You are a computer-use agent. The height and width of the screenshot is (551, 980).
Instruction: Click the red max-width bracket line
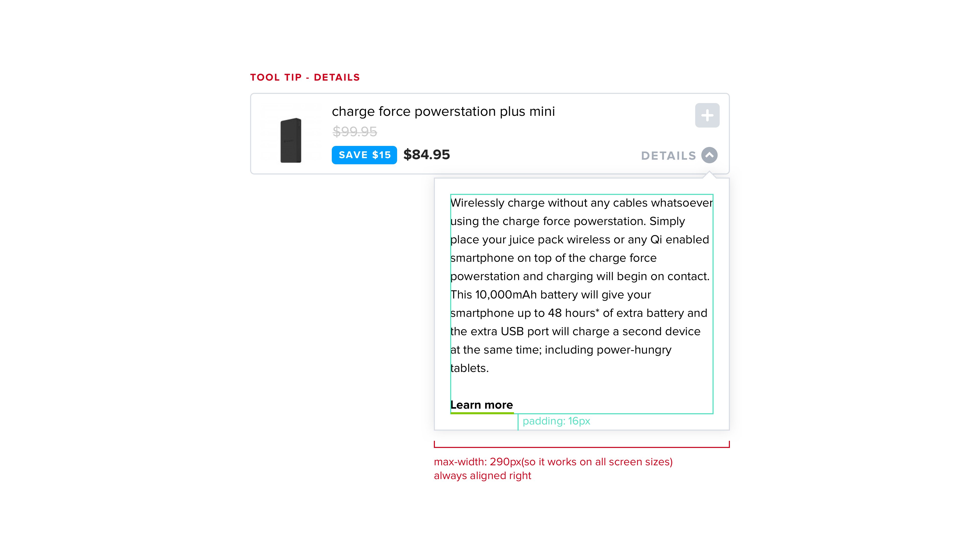click(581, 447)
